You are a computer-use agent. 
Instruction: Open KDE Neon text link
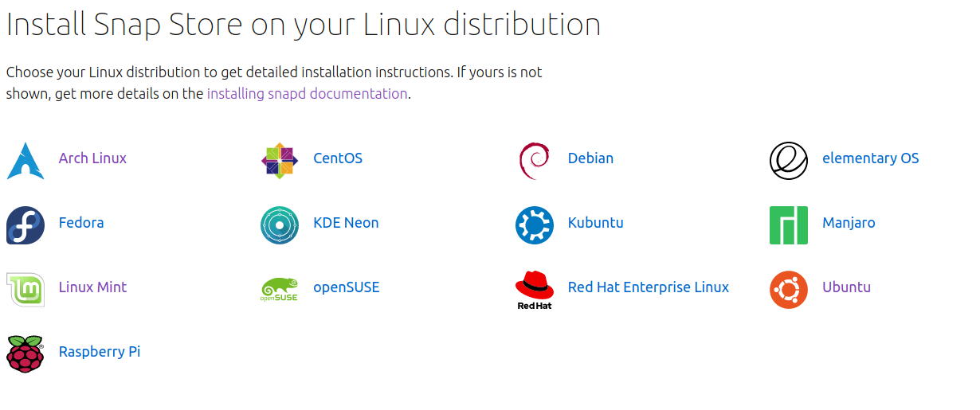pos(346,223)
